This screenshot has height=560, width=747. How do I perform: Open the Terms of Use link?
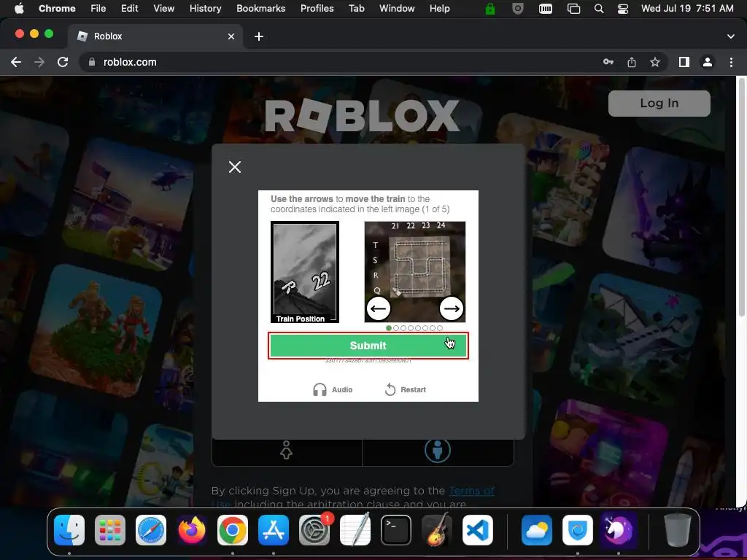[472, 491]
